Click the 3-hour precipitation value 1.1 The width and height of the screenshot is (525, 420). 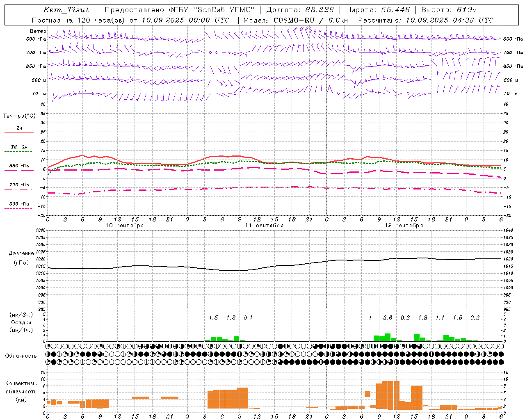(x=440, y=317)
